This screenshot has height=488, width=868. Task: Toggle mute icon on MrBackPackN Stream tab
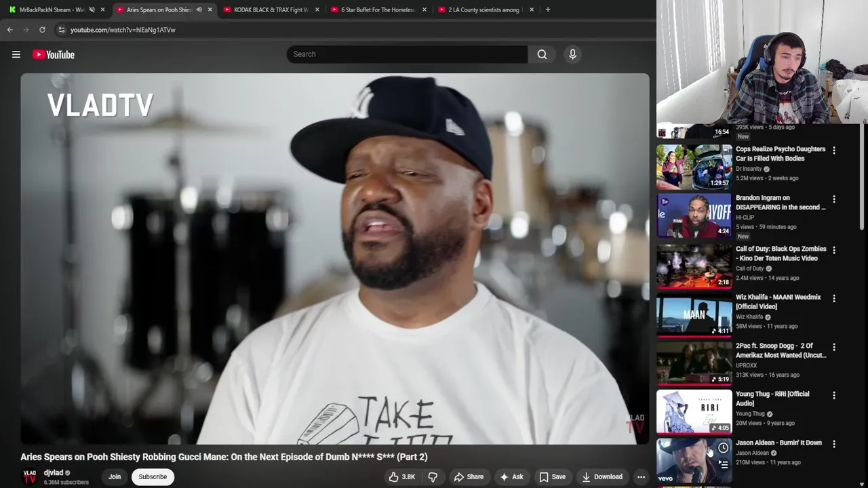coord(92,9)
